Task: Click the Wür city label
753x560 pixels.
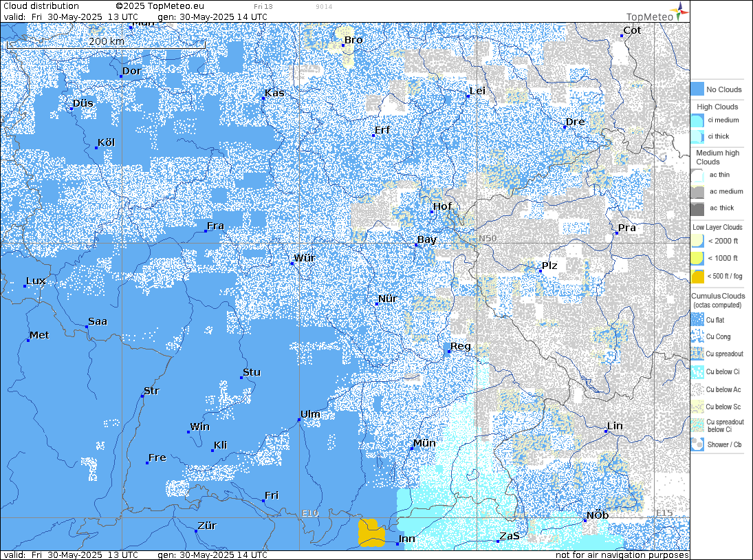Action: click(x=305, y=258)
